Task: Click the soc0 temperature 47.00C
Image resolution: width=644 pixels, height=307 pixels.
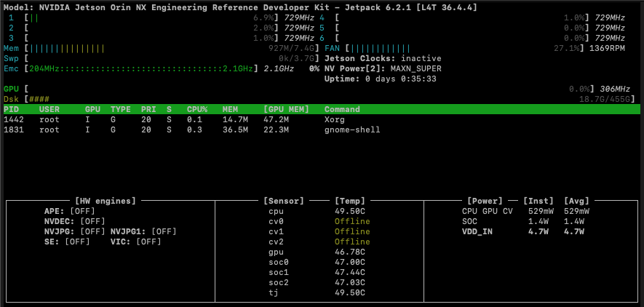Action: pyautogui.click(x=350, y=263)
